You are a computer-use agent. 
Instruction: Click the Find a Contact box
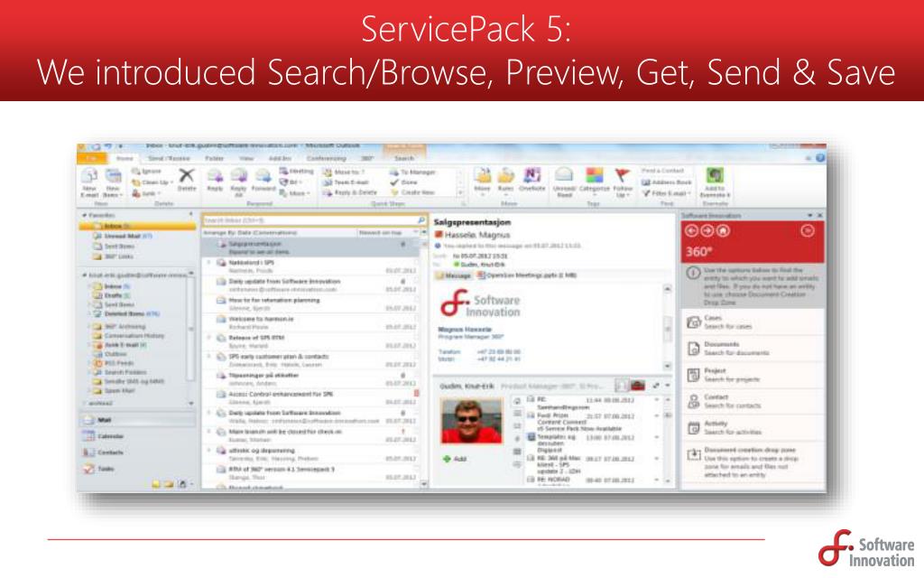coord(667,171)
